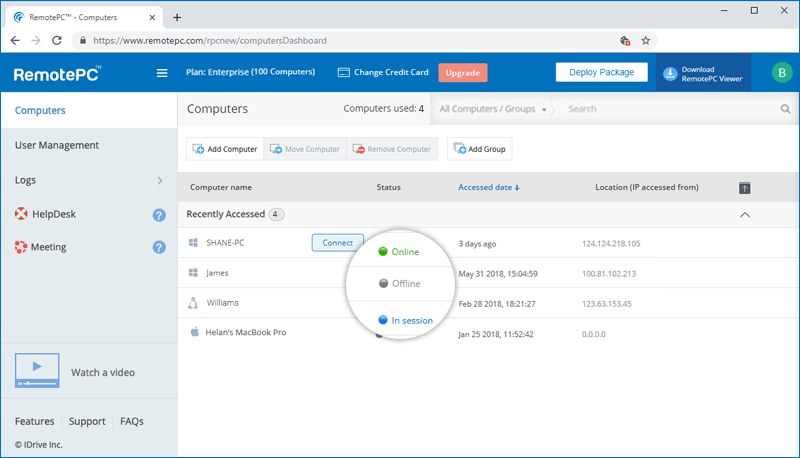
Task: Sort by Accessed date column
Action: (488, 187)
